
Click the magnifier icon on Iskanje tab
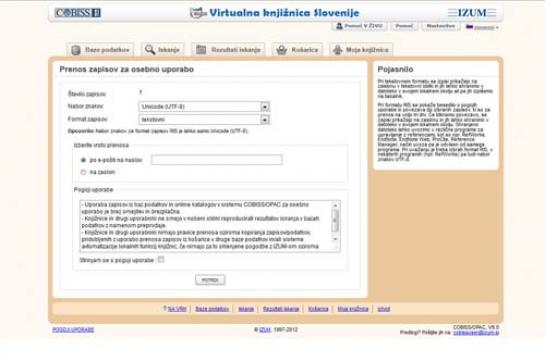tap(150, 49)
